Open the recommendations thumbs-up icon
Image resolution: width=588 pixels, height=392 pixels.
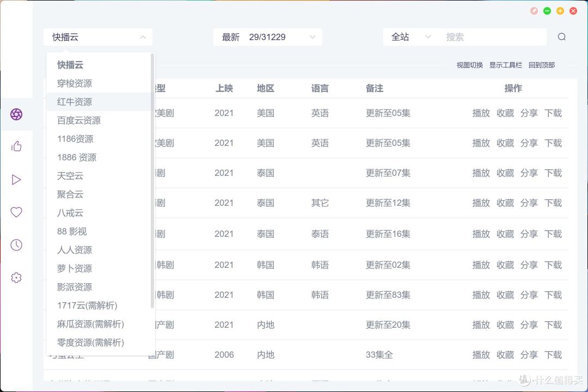[x=16, y=146]
